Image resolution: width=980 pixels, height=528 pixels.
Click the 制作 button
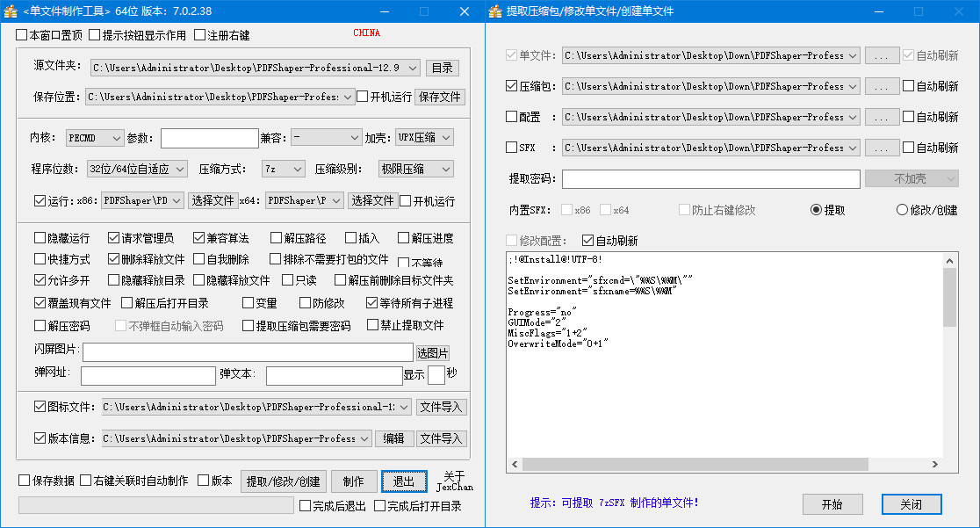tap(354, 481)
